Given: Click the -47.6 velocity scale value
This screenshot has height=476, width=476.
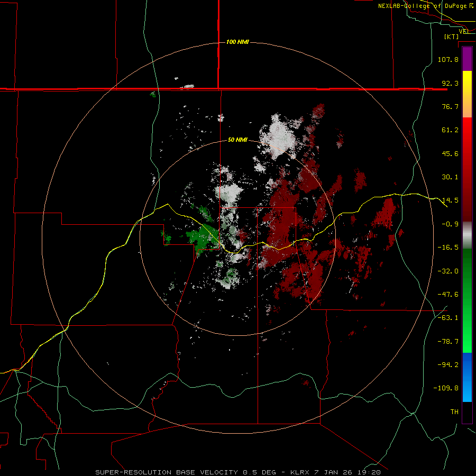Looking at the screenshot, I should click(448, 295).
